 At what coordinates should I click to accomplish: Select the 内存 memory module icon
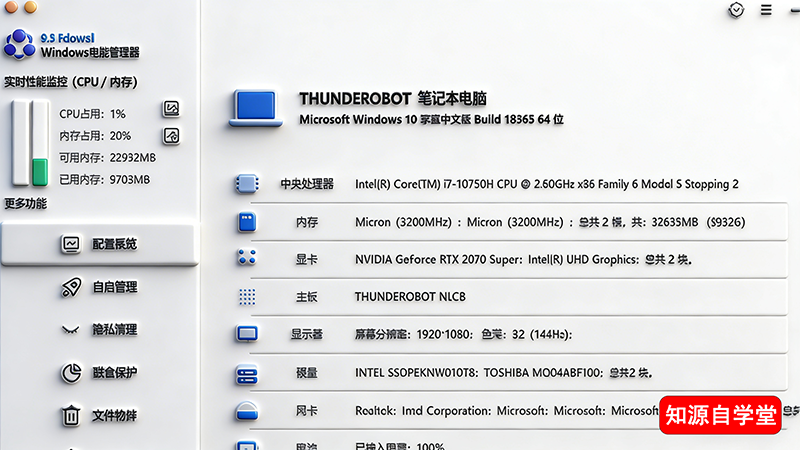point(247,222)
